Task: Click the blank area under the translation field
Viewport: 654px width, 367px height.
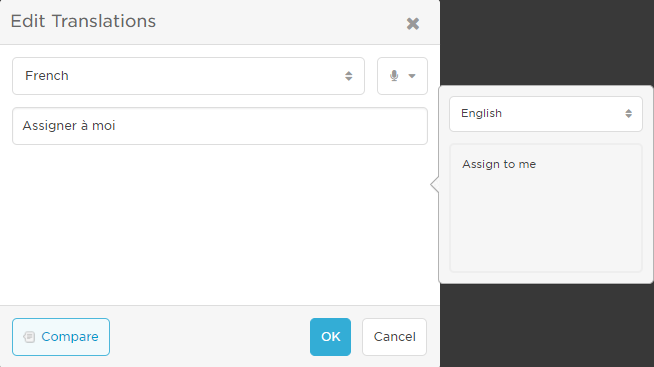Action: tap(220, 225)
